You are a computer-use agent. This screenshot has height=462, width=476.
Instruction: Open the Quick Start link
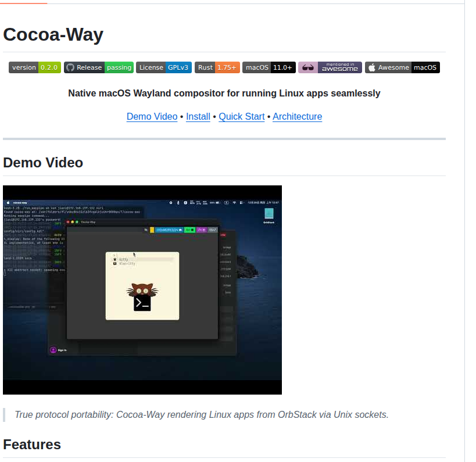[x=242, y=117]
